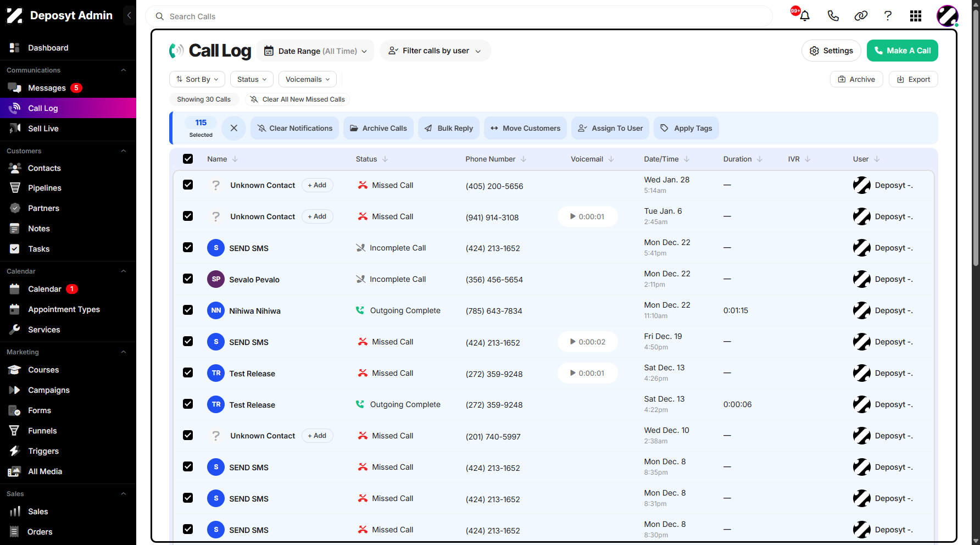Click Clear All New Missed Calls

[297, 99]
